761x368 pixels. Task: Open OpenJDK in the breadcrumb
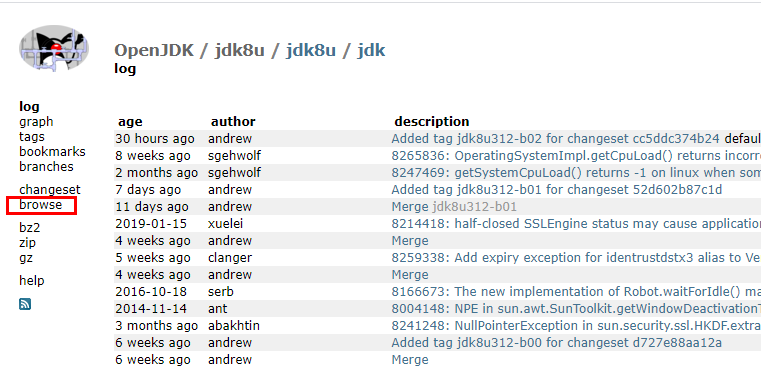154,50
